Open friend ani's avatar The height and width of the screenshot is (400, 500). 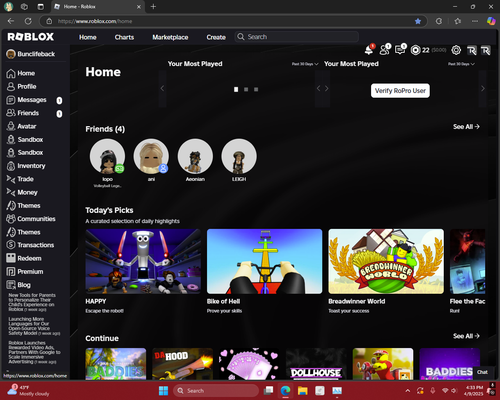(151, 156)
